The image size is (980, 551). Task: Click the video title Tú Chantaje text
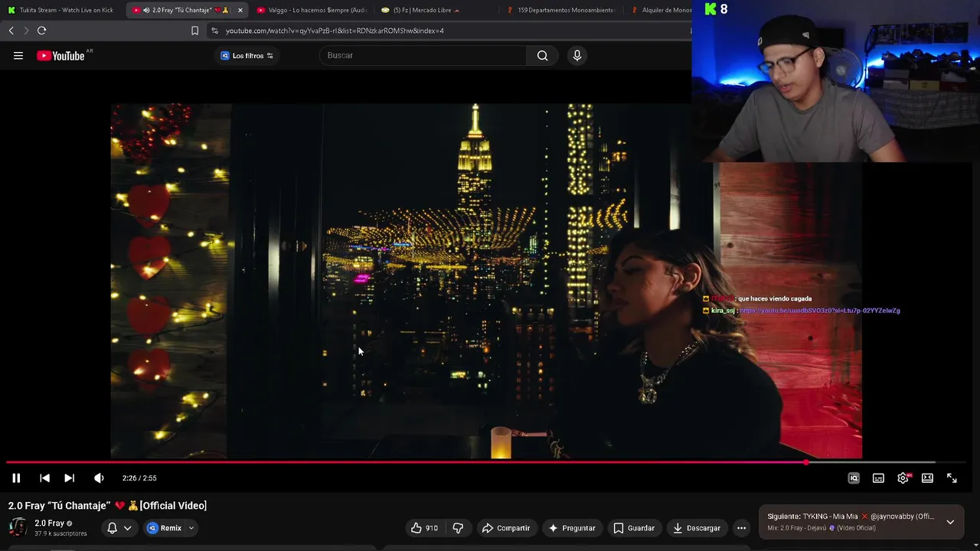pyautogui.click(x=107, y=506)
